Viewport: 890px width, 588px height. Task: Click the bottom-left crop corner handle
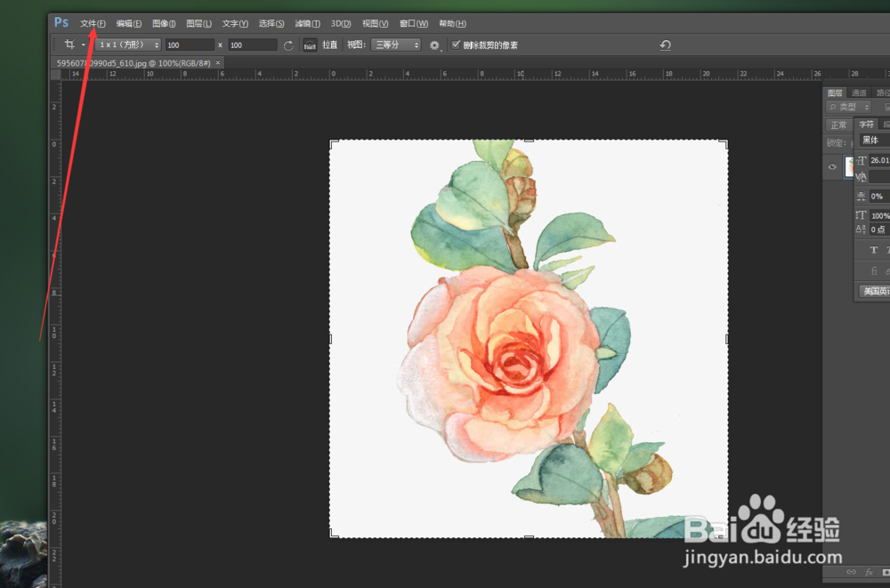[333, 534]
